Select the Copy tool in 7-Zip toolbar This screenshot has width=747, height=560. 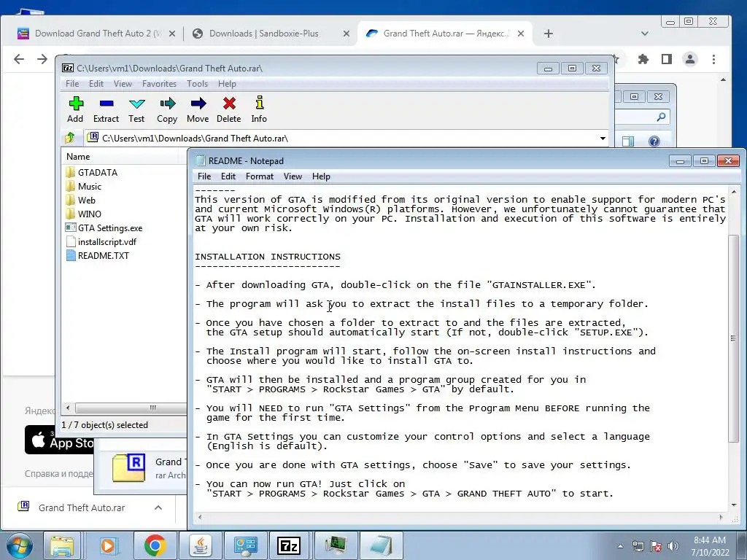[167, 109]
